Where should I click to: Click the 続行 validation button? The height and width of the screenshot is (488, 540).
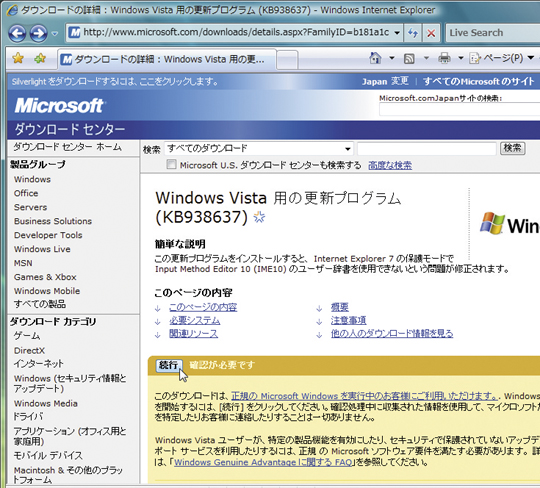pyautogui.click(x=169, y=365)
